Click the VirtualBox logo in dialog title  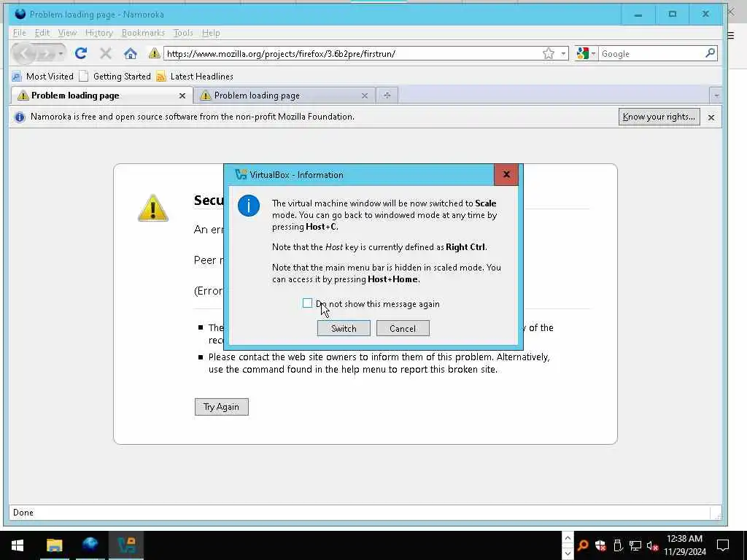(x=241, y=174)
